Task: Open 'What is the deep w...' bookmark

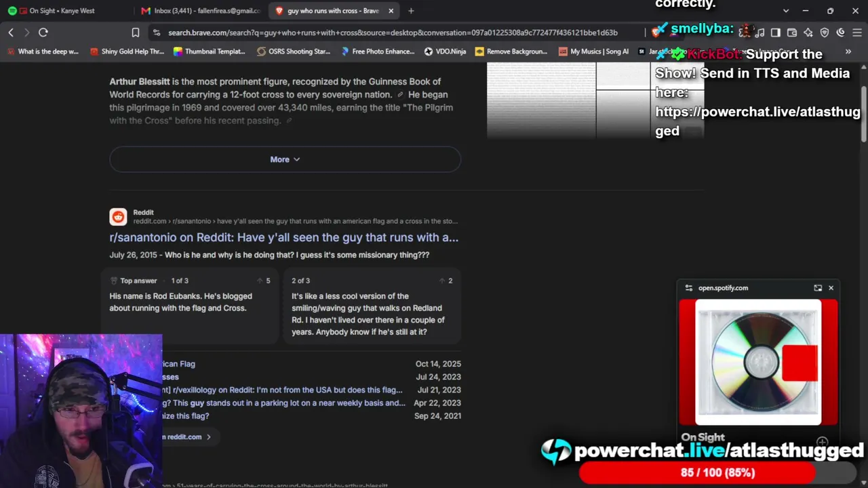Action: point(43,52)
